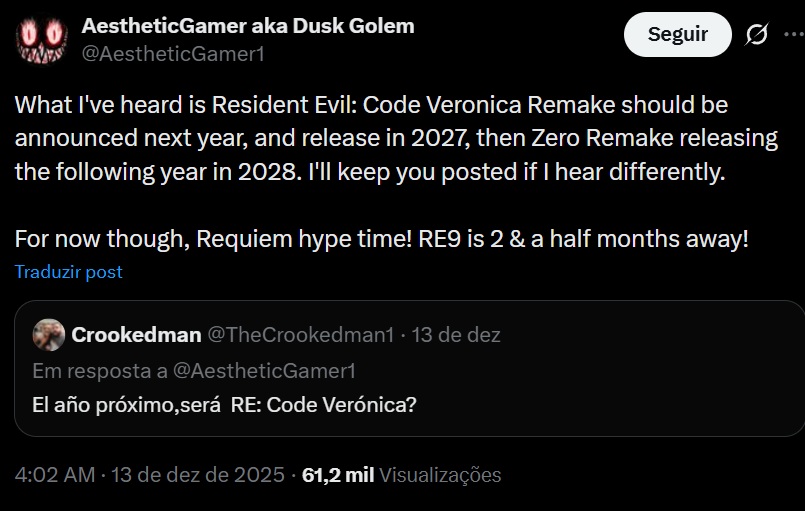The height and width of the screenshot is (511, 805).
Task: Open the quoted text 'El año próximo, será RE: Code Verónica?'
Action: pos(224,405)
